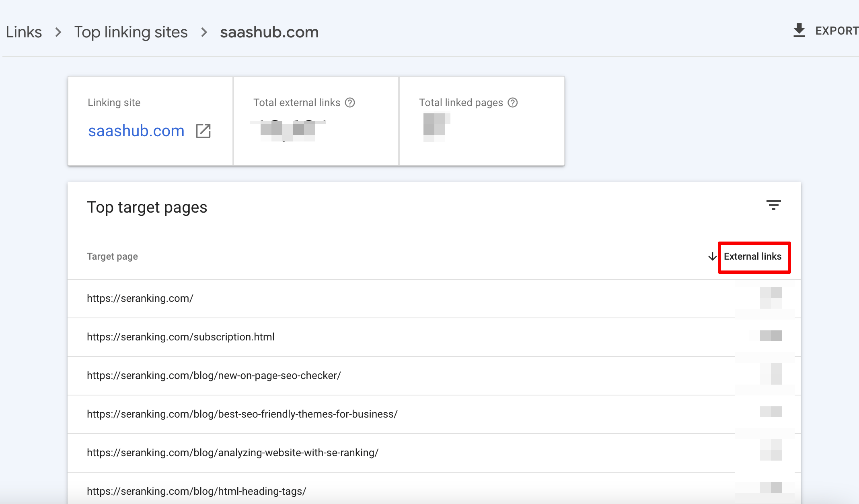The width and height of the screenshot is (859, 504).
Task: Open the filter rows icon
Action: [x=773, y=205]
